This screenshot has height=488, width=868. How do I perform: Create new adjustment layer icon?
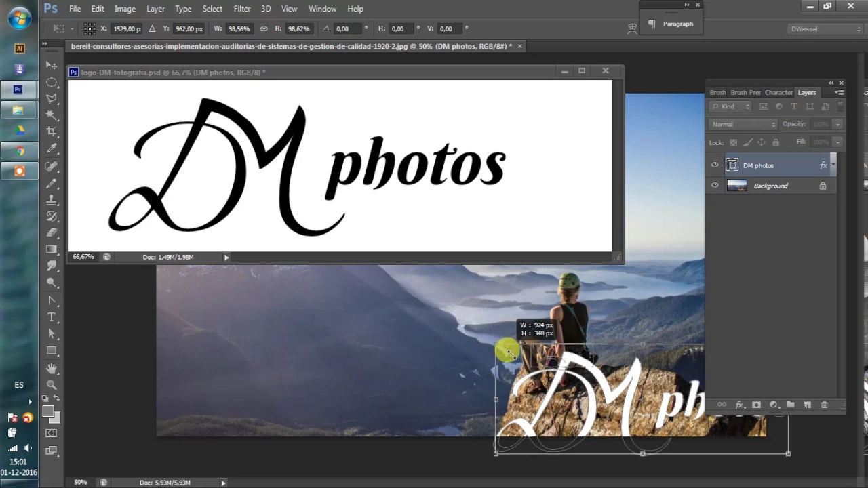point(773,405)
